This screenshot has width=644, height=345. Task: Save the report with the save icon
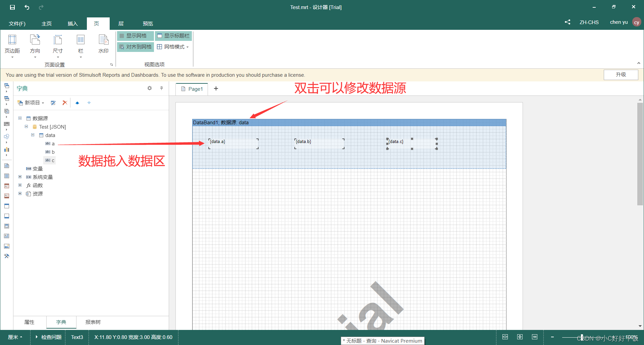tap(12, 7)
